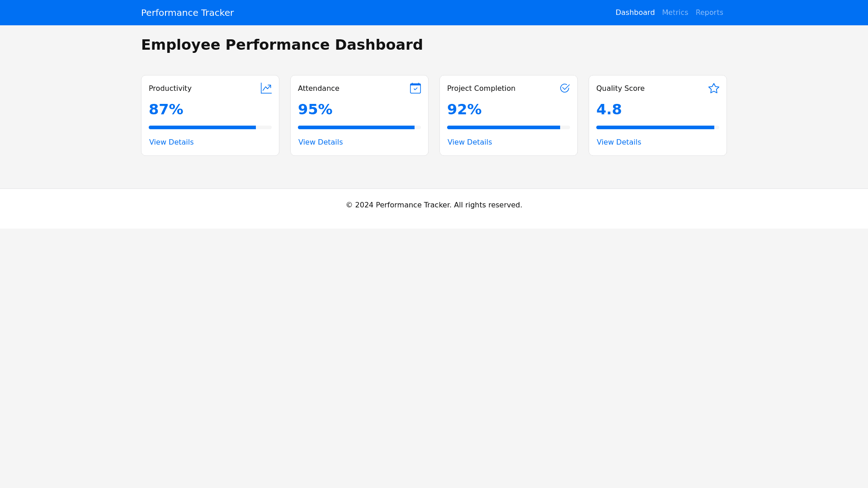
Task: Click the Employee Performance Dashboard heading
Action: click(282, 45)
